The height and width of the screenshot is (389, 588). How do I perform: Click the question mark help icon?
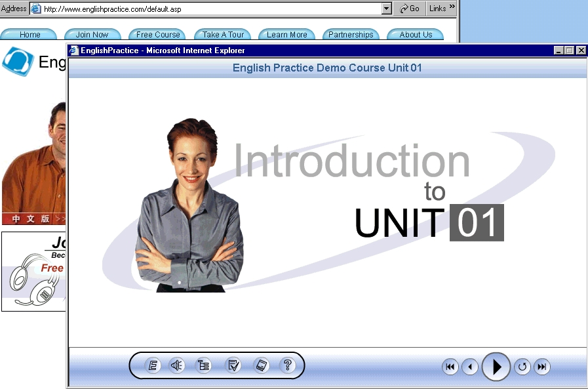pyautogui.click(x=287, y=366)
